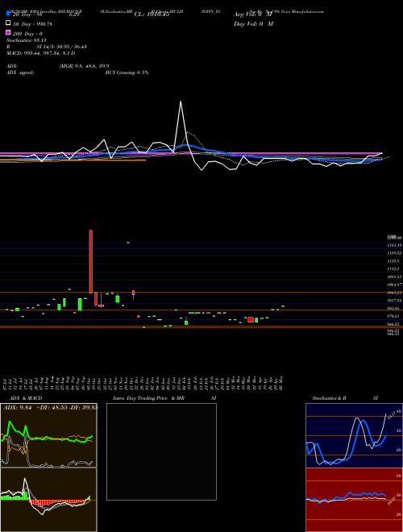This screenshot has height=532, width=403.
Task: Click the 'Avg Vol: 0 M' label
Action: click(x=253, y=15)
